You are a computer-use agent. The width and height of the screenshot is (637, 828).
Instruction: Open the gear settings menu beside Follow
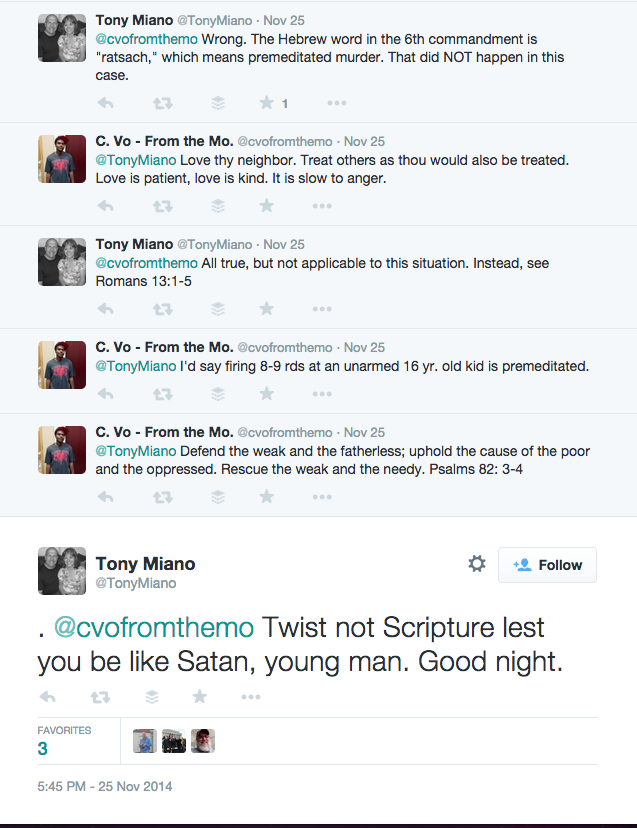[x=477, y=564]
